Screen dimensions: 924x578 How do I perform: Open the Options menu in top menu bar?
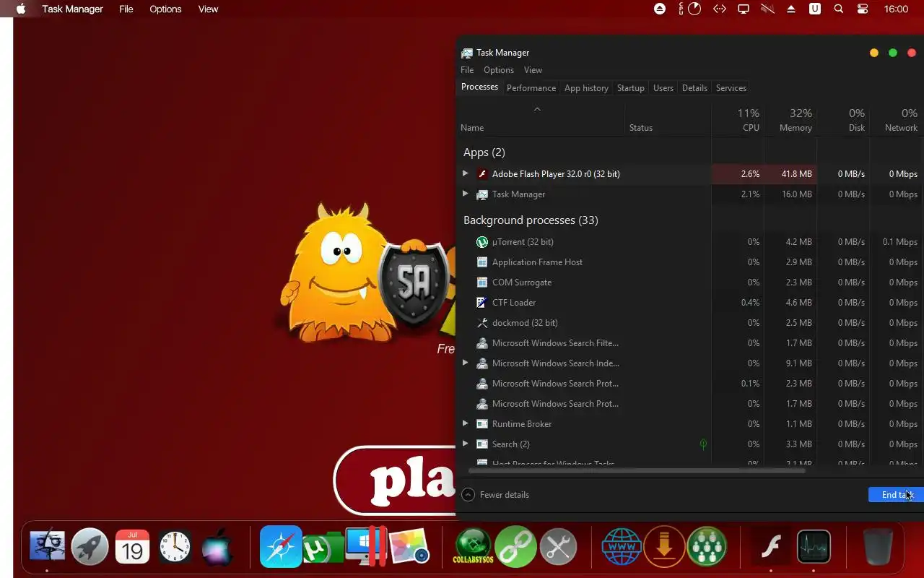[165, 9]
